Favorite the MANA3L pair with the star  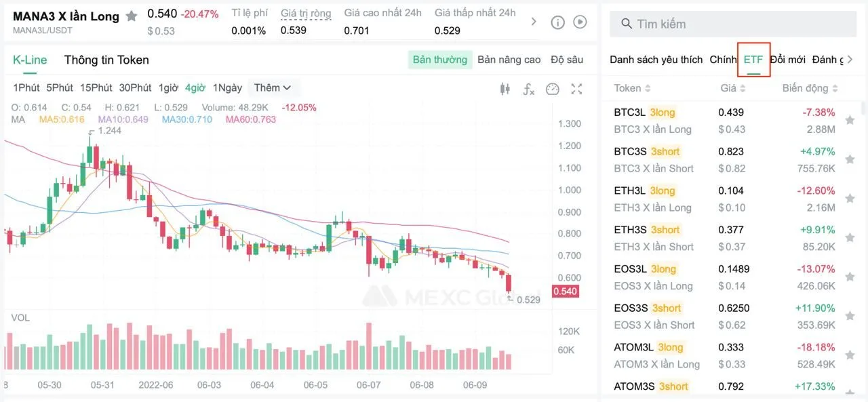click(132, 16)
